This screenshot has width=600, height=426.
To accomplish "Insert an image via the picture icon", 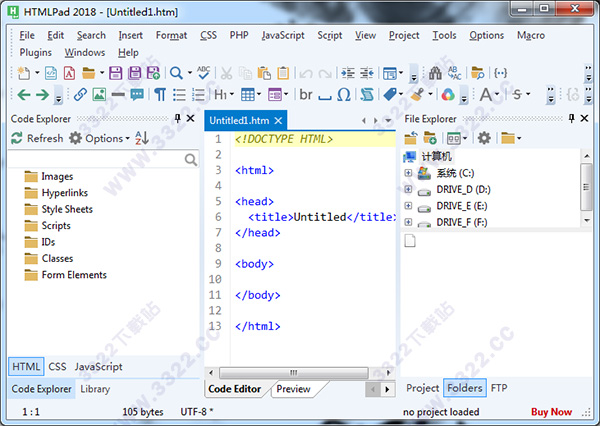I will click(x=99, y=94).
